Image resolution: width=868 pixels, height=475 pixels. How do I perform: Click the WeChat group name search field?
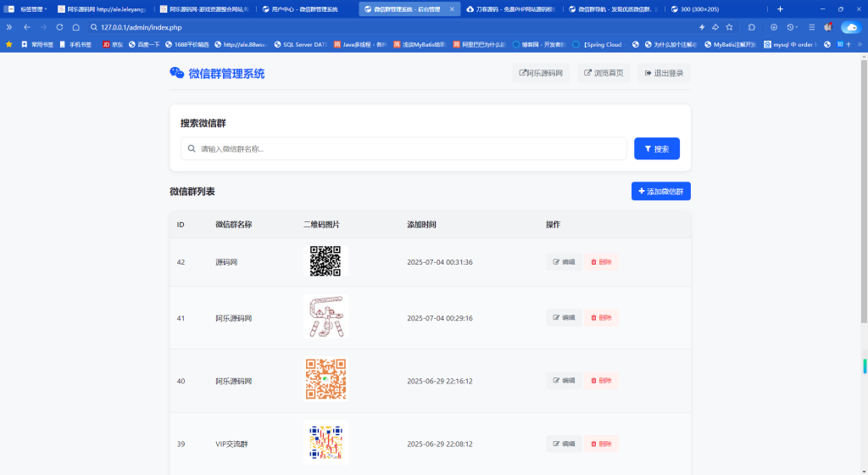click(403, 148)
